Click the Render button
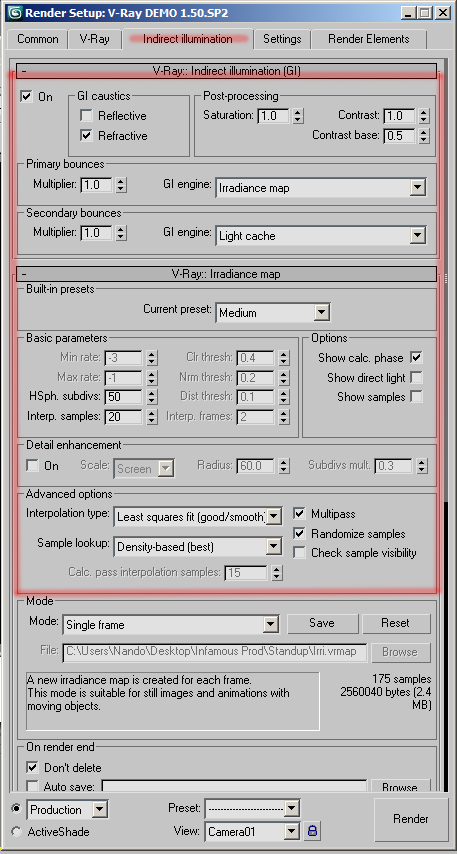Viewport: 457px width, 854px height. tap(411, 819)
